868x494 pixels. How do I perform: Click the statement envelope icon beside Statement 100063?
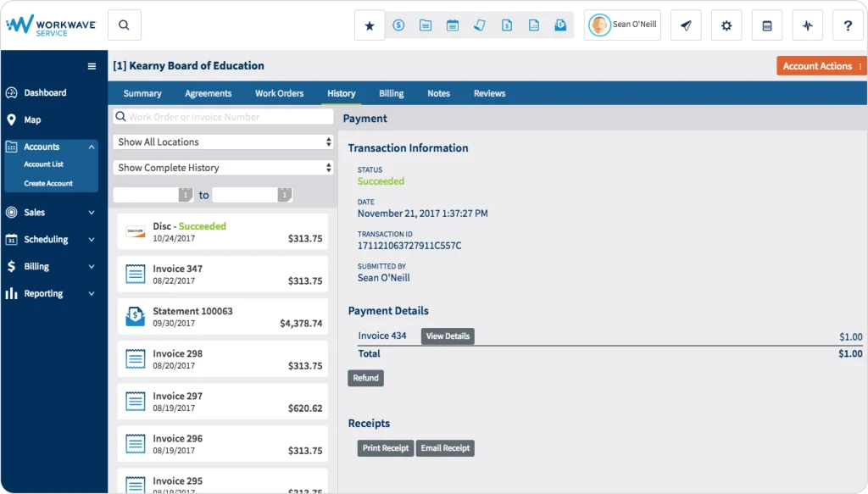coord(136,316)
